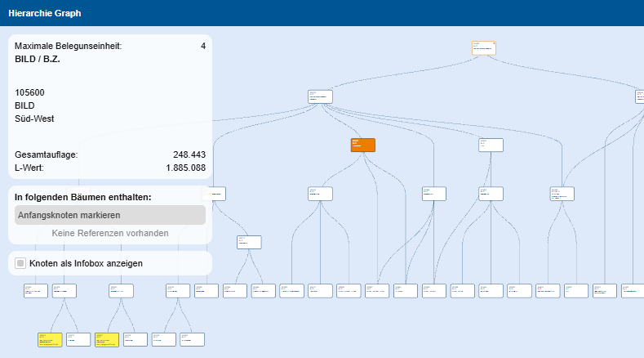Click the 'Hierarchie Graph' header title

click(x=45, y=14)
